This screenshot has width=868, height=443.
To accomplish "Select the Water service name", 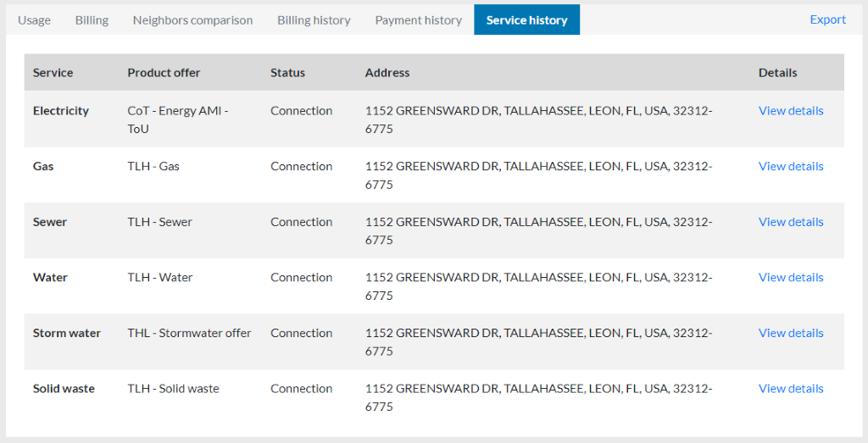I will tap(50, 277).
